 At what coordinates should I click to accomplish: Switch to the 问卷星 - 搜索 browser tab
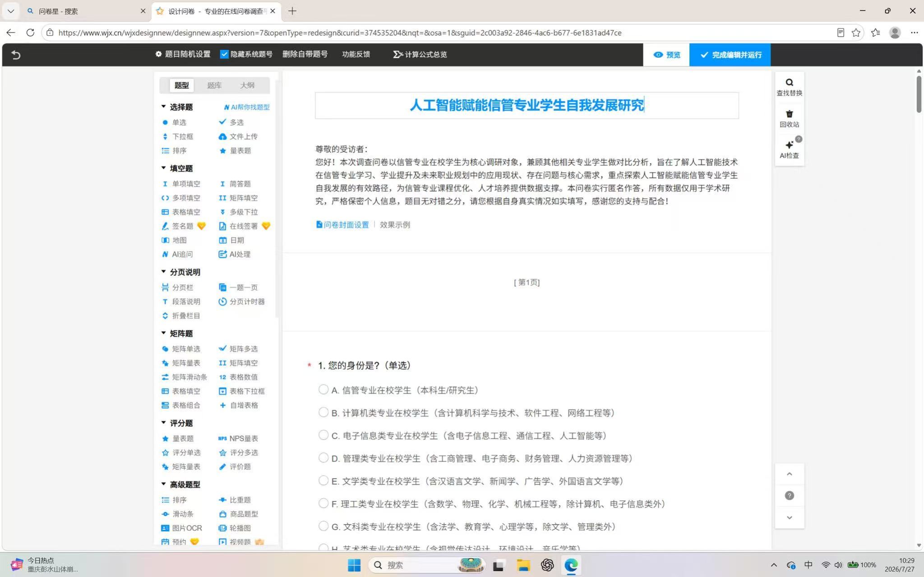coord(86,11)
